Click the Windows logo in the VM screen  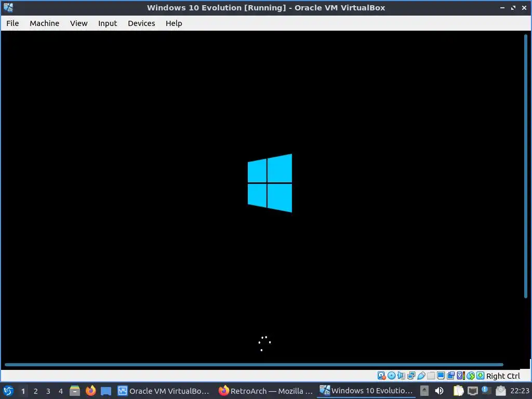(x=270, y=183)
